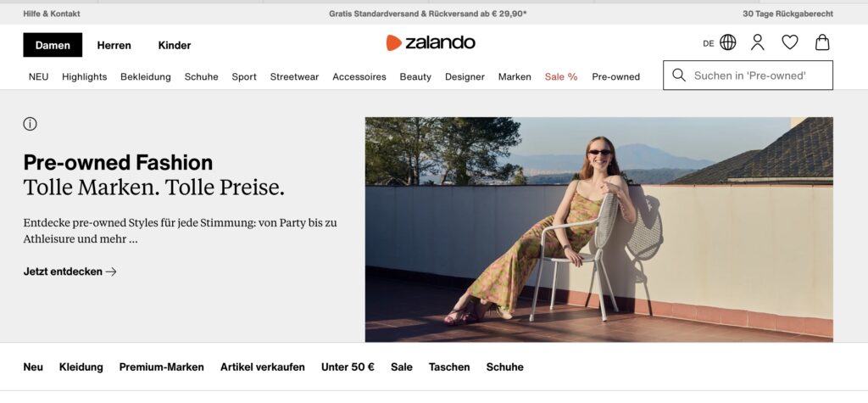Open the shopping bag icon
This screenshot has width=868, height=403.
point(822,42)
